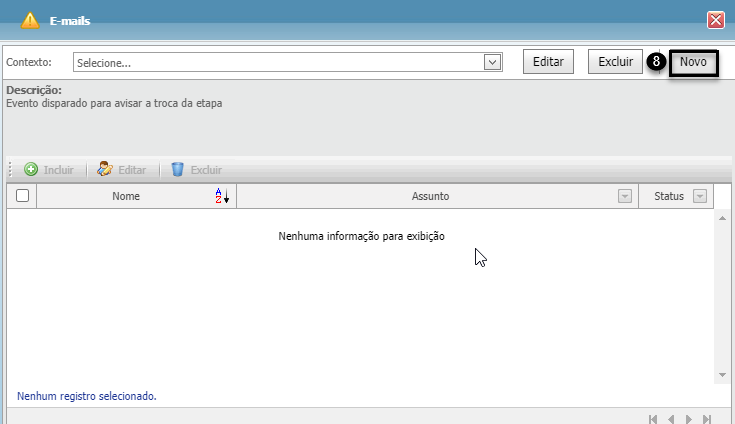
Task: Click the Contexto field showing Selecione...
Action: coord(287,62)
